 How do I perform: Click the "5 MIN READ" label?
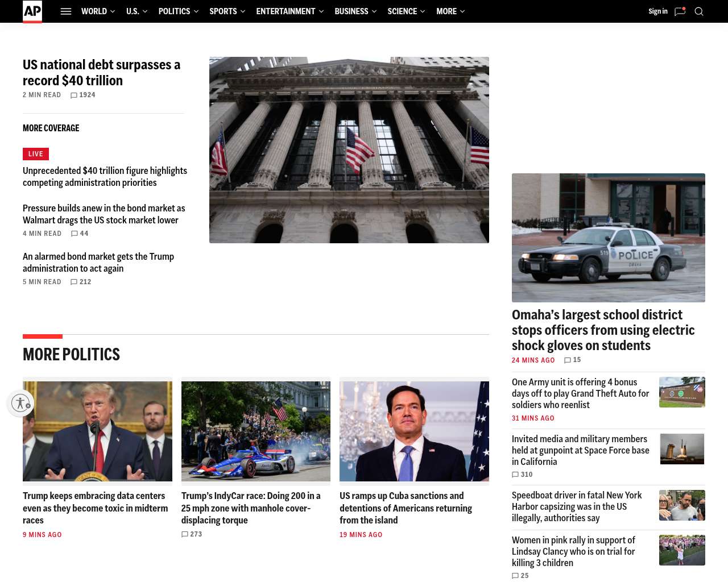pyautogui.click(x=42, y=282)
